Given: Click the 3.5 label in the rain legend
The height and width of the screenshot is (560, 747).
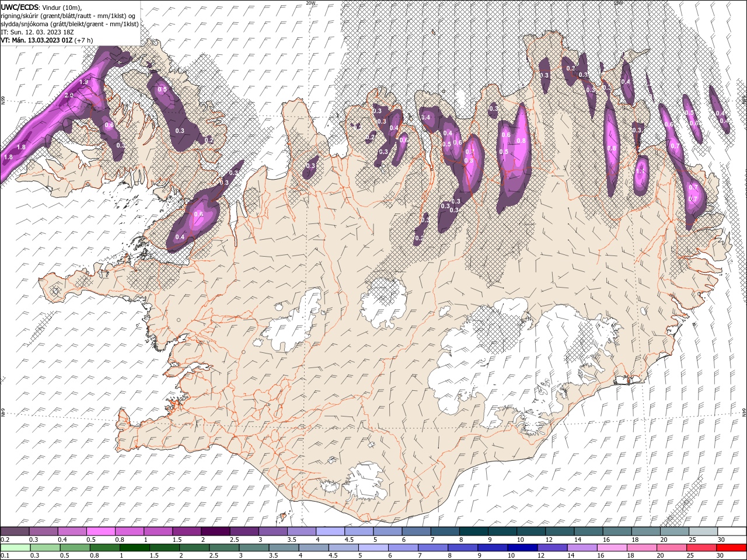Looking at the screenshot, I should click(273, 556).
